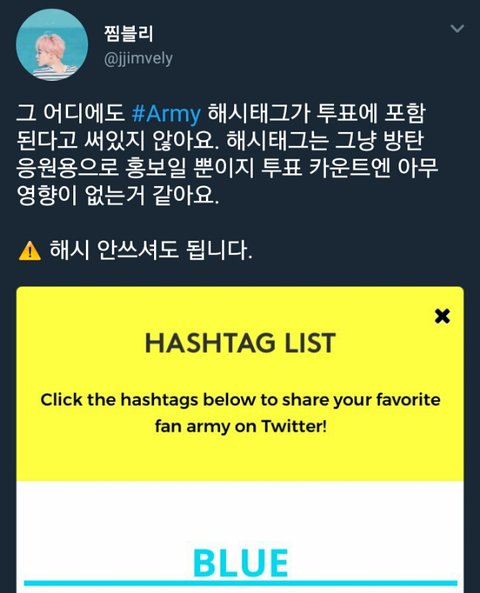
Task: Open the 찜블리 profile avatar picture
Action: 52,45
